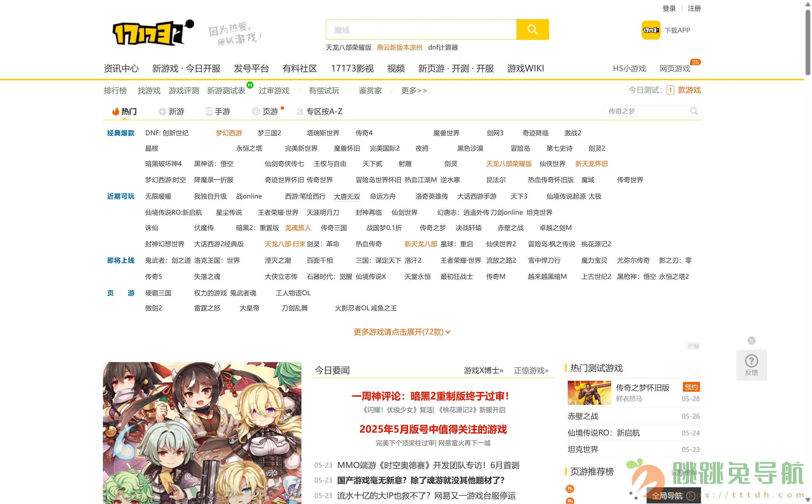Click the green N badge on 新游测试表

[250, 85]
